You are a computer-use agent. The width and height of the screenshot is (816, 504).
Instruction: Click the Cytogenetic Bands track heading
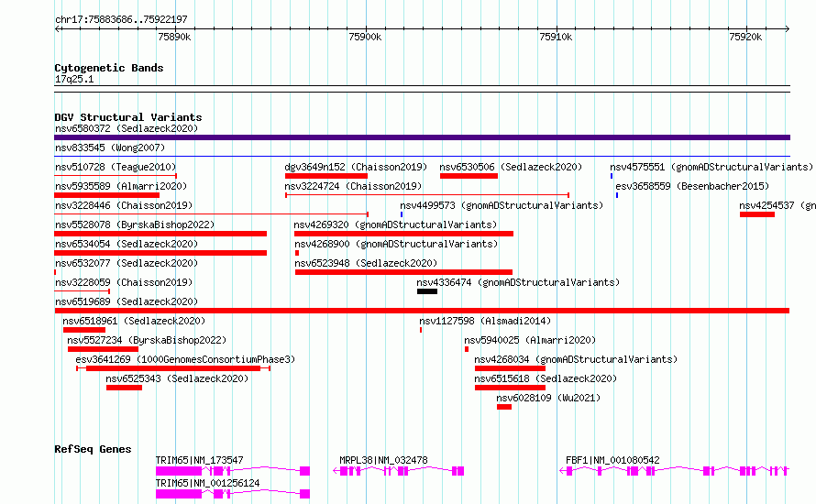pyautogui.click(x=109, y=68)
